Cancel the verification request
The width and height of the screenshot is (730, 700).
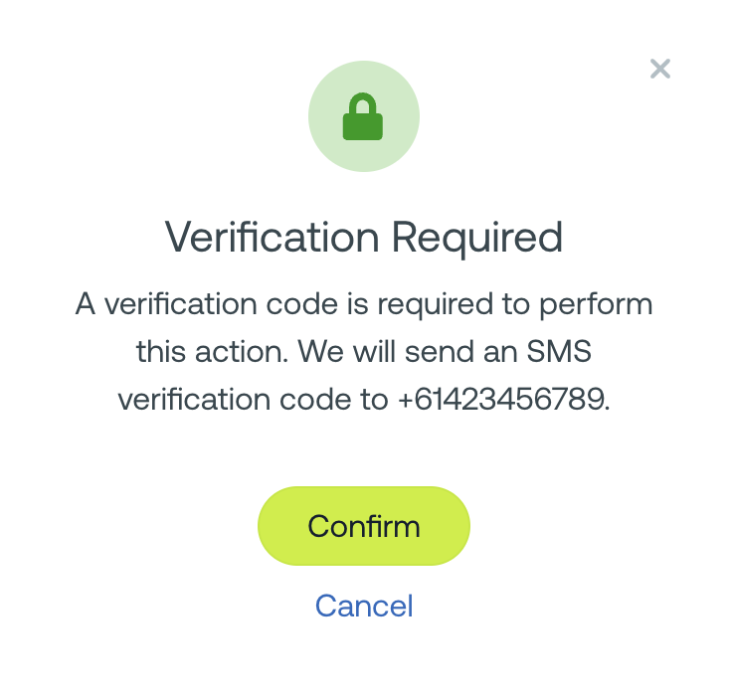(364, 606)
